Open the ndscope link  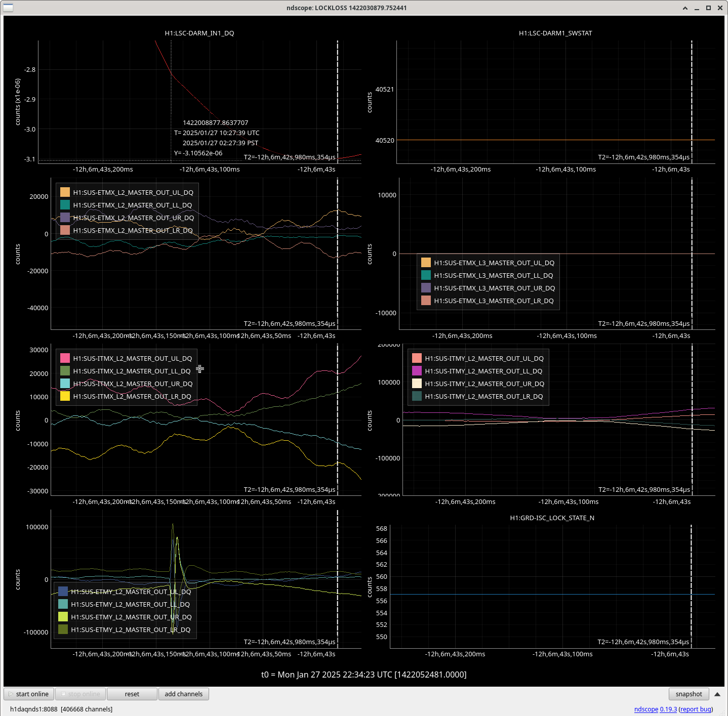[x=646, y=709]
